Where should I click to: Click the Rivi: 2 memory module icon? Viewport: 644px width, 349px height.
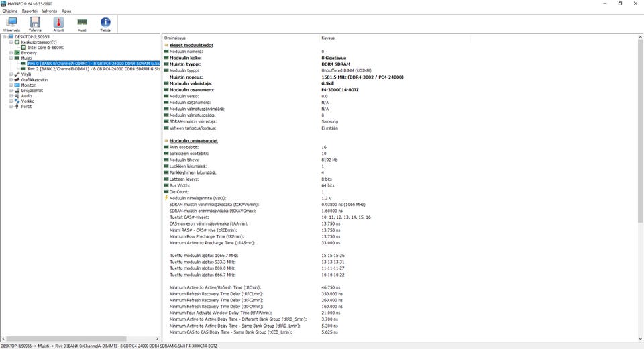pos(23,69)
